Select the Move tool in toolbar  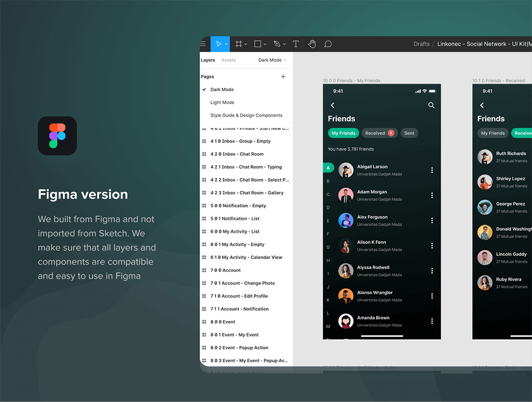[x=218, y=44]
